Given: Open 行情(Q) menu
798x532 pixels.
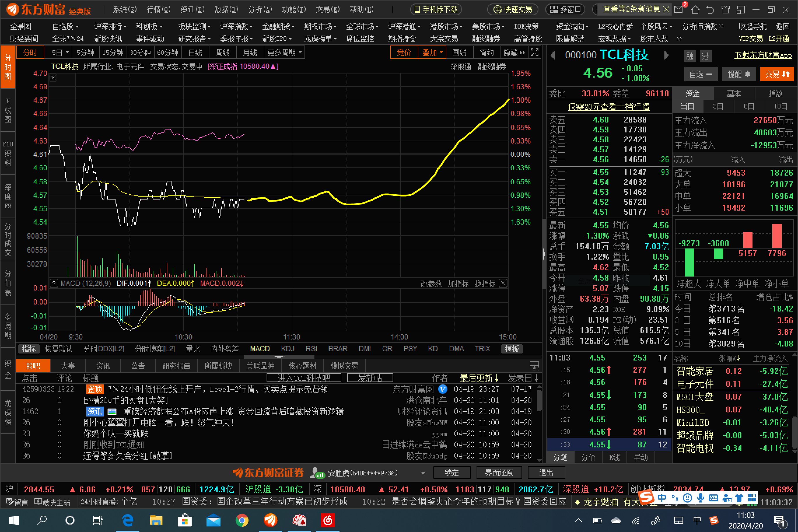Looking at the screenshot, I should pyautogui.click(x=158, y=10).
